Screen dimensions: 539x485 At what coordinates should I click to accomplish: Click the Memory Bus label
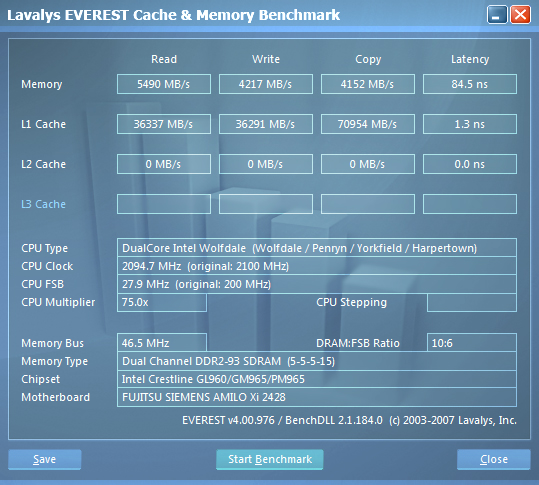pyautogui.click(x=52, y=343)
